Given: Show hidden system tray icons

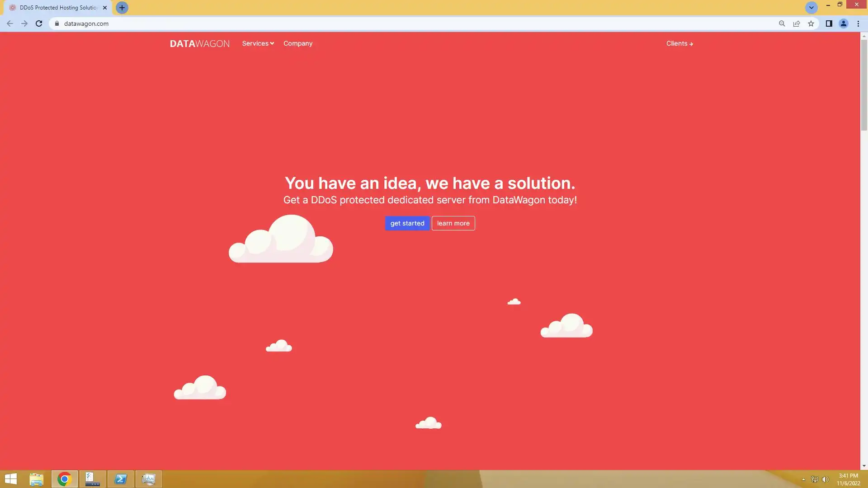Looking at the screenshot, I should coord(803,479).
